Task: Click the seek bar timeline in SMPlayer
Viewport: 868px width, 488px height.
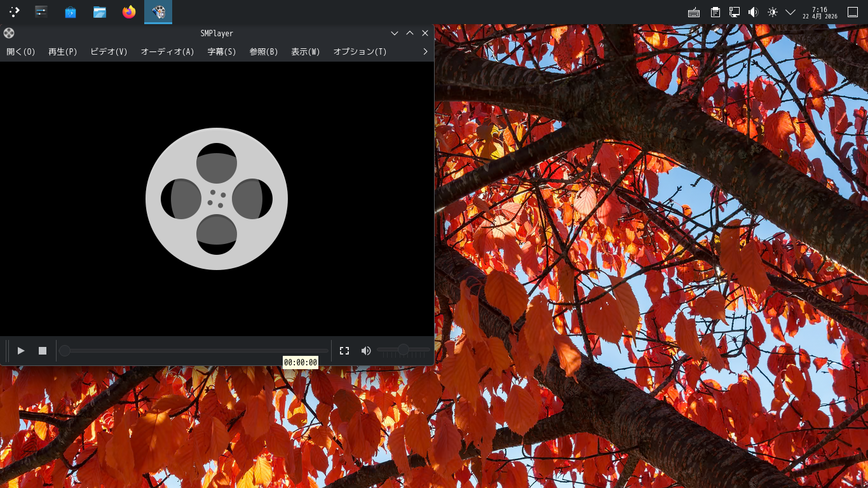Action: coord(194,350)
